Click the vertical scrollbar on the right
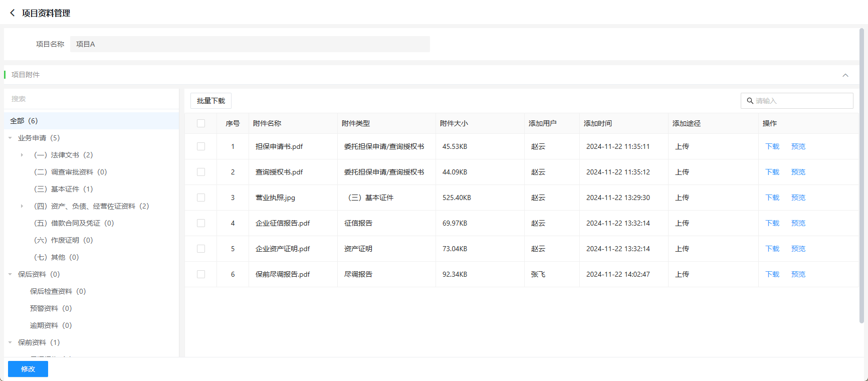 861,175
